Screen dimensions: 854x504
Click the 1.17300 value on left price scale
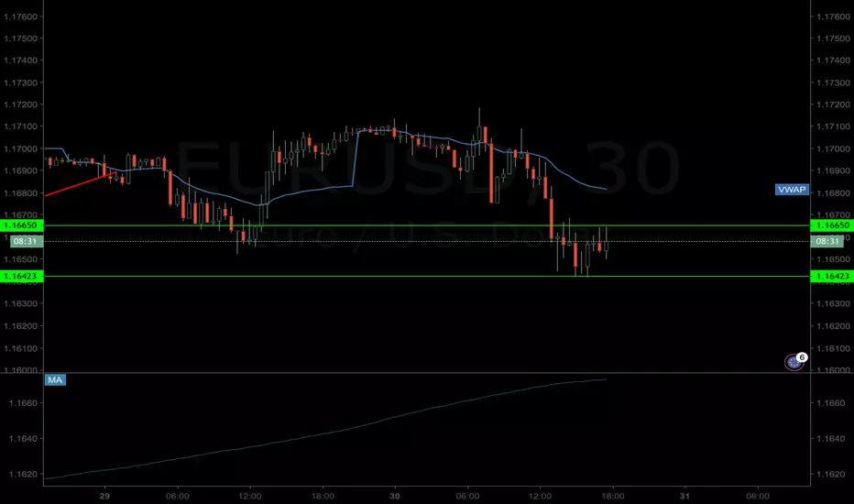click(21, 82)
